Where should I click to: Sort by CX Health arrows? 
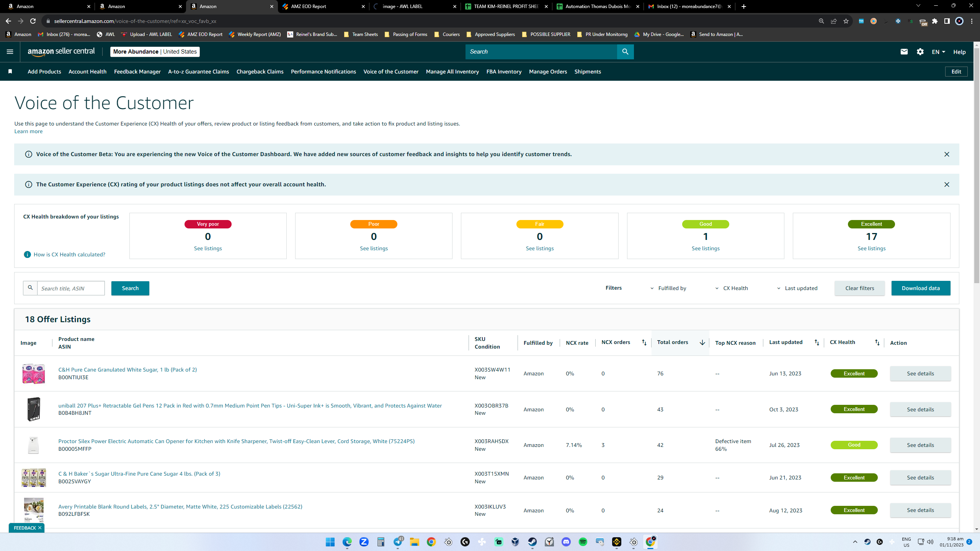tap(877, 342)
